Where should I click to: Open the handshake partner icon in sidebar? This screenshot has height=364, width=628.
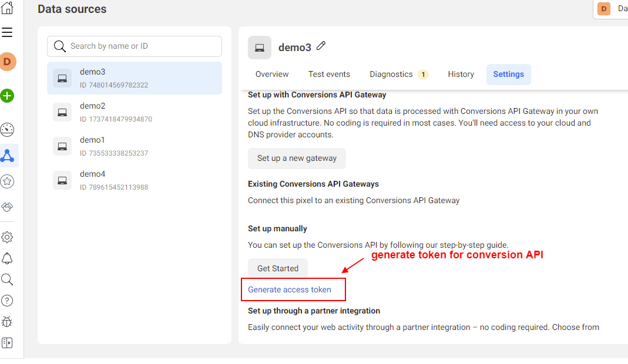click(7, 207)
